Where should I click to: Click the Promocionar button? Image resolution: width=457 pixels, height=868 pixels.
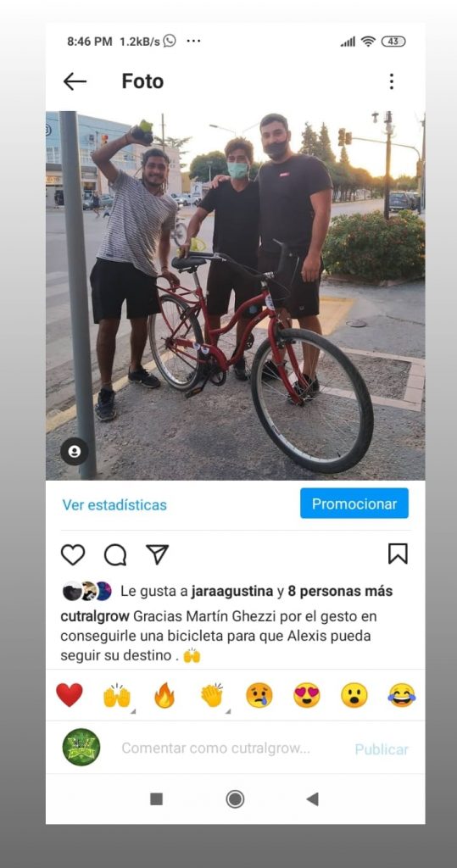pyautogui.click(x=354, y=504)
